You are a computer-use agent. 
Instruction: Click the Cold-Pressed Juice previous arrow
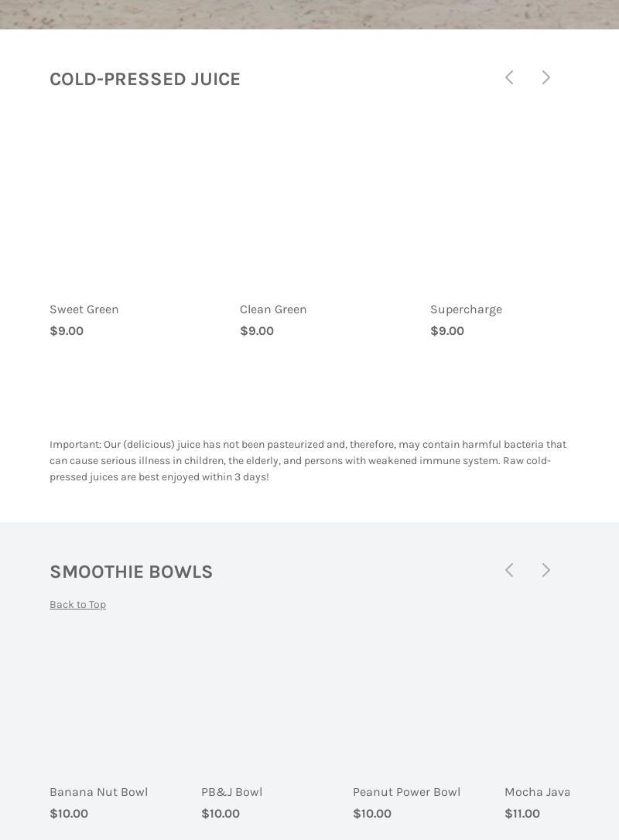(509, 77)
